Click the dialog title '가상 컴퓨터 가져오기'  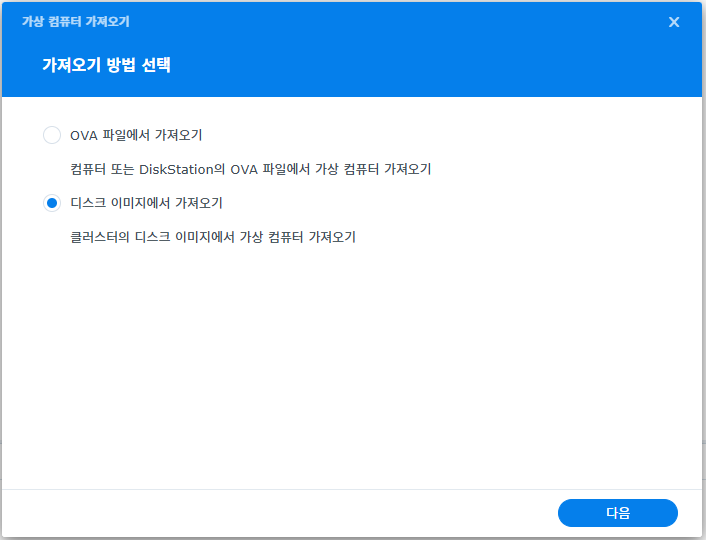76,22
